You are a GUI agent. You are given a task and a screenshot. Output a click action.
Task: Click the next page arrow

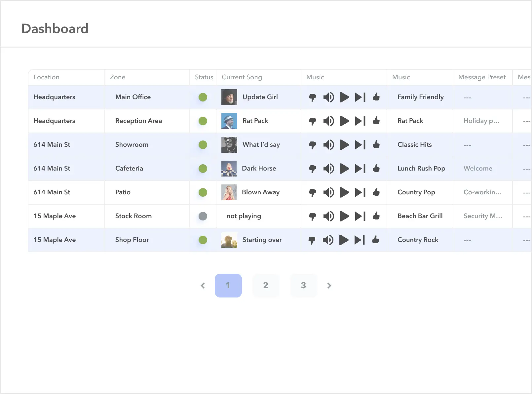tap(329, 286)
